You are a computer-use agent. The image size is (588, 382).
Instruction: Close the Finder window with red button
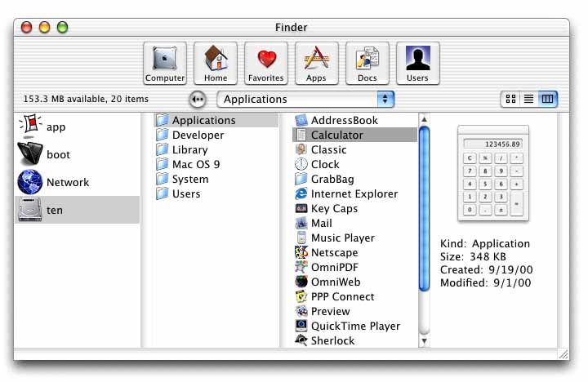pyautogui.click(x=27, y=28)
